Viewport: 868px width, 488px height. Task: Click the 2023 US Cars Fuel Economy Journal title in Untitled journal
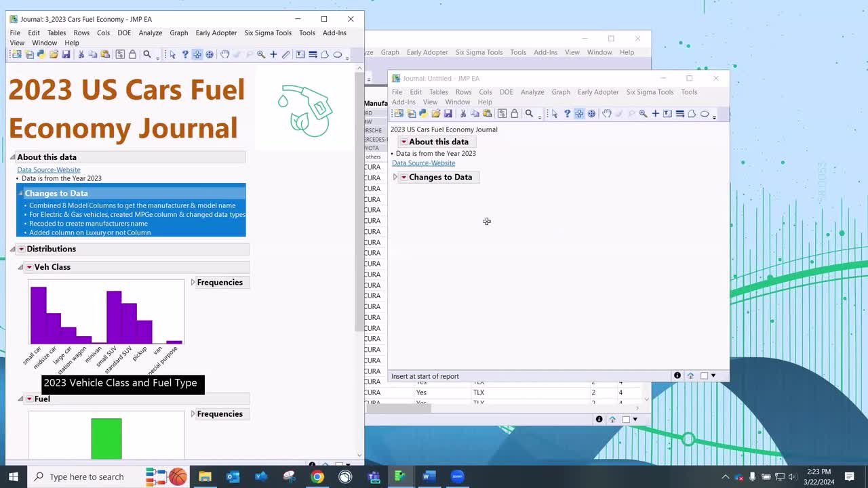click(443, 129)
